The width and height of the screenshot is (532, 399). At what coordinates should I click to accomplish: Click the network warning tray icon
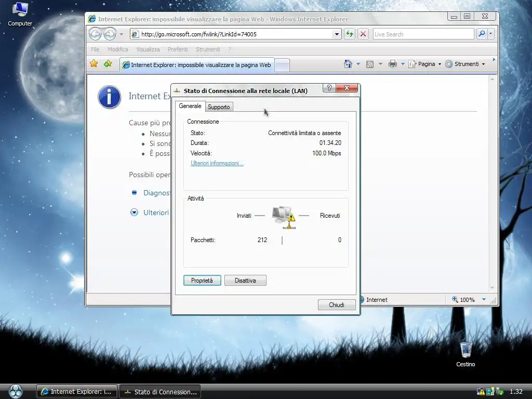[481, 391]
